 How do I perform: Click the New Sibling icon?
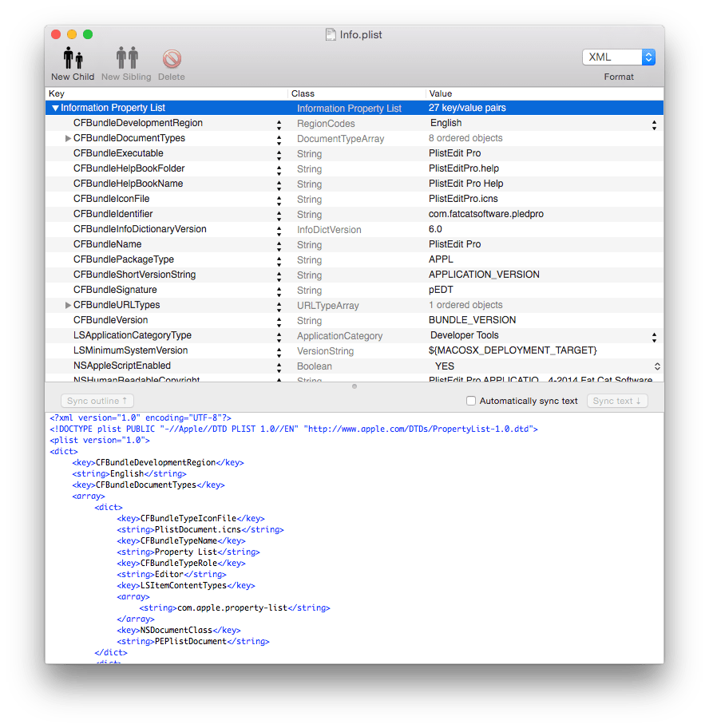click(127, 57)
